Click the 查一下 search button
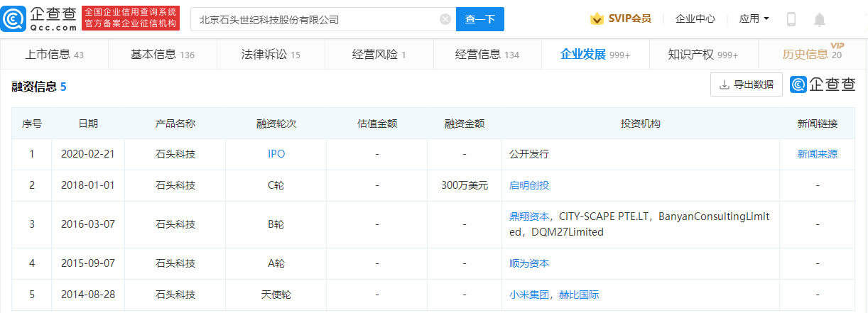The height and width of the screenshot is (313, 868). click(479, 19)
